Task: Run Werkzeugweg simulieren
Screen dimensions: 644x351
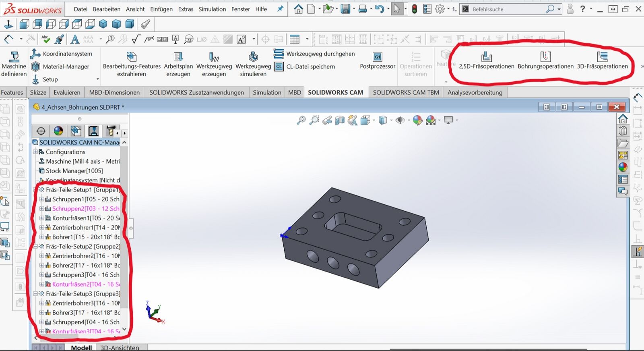Action: point(253,57)
